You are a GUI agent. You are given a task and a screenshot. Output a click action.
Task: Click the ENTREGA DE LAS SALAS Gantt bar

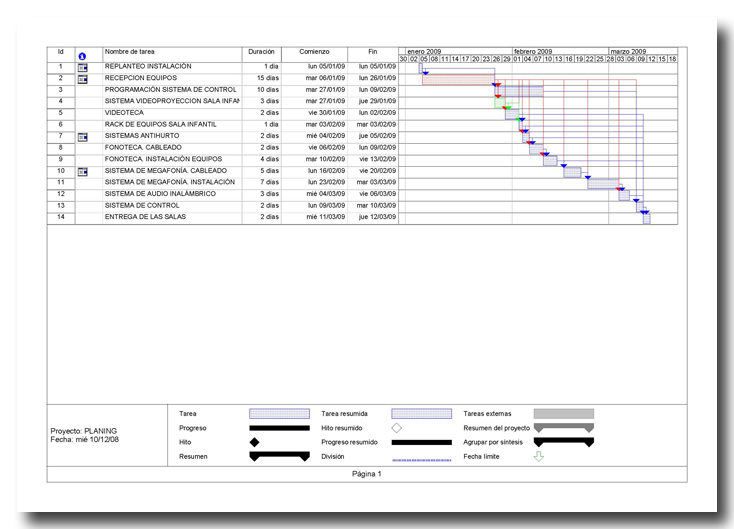(646, 219)
